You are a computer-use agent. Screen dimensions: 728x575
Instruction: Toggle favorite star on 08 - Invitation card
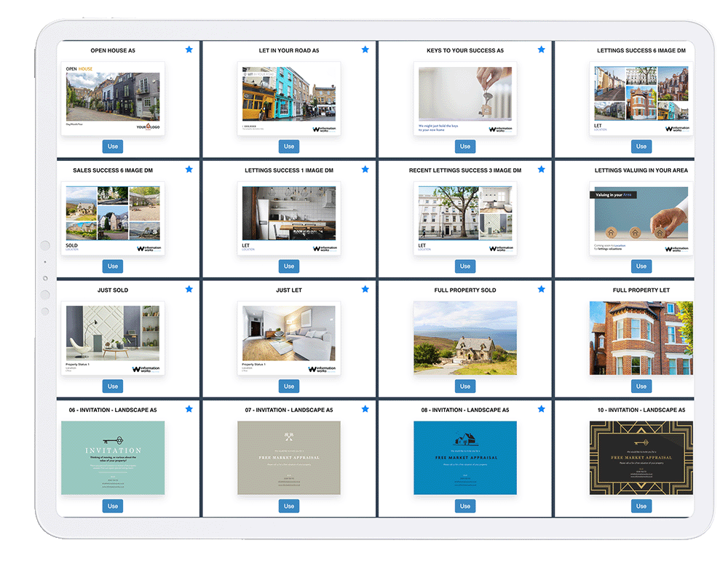(x=541, y=409)
